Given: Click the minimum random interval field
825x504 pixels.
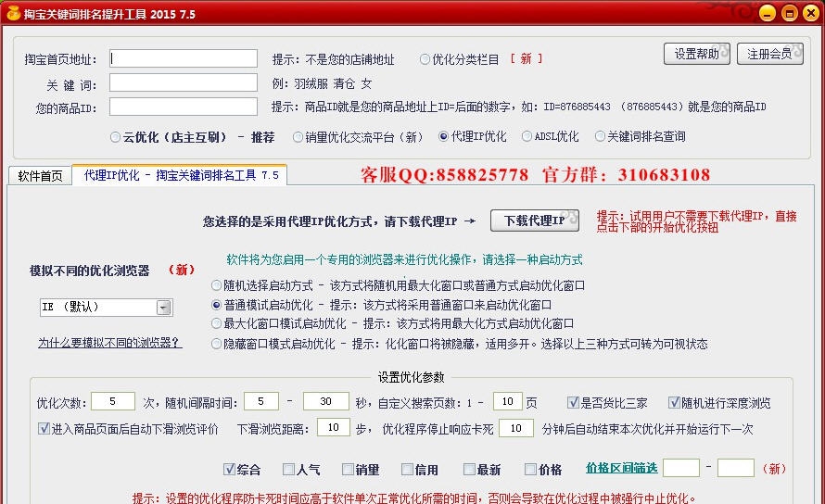Looking at the screenshot, I should (261, 401).
